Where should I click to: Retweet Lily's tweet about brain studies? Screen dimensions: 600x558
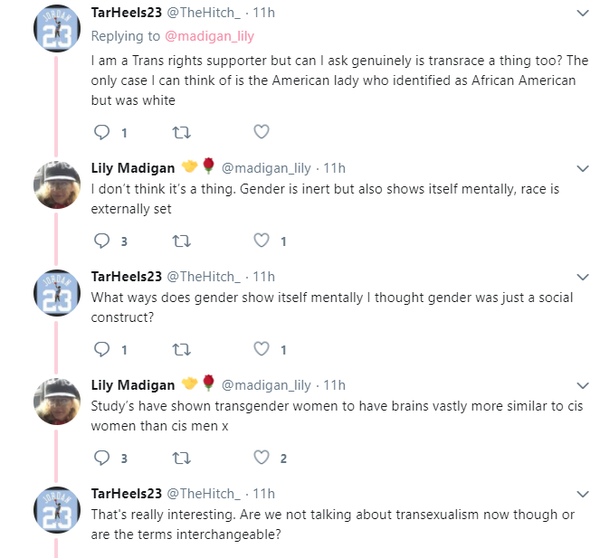181,459
